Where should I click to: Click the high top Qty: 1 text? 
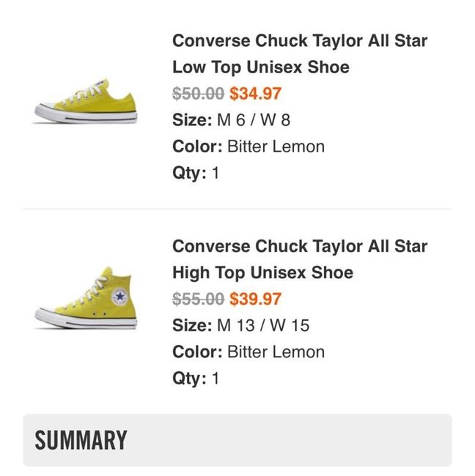click(x=196, y=378)
